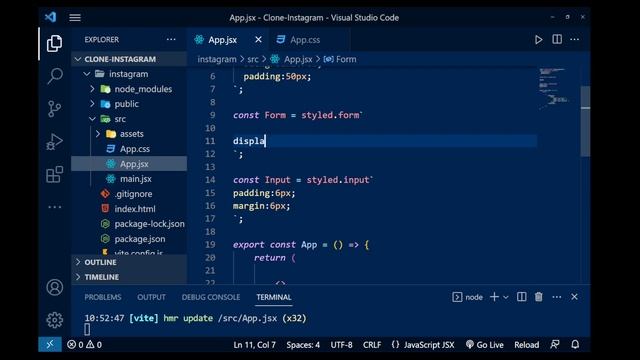Screen dimensions: 640x360
Task: Open Explorer views and more actions ellipsis
Action: [171, 40]
